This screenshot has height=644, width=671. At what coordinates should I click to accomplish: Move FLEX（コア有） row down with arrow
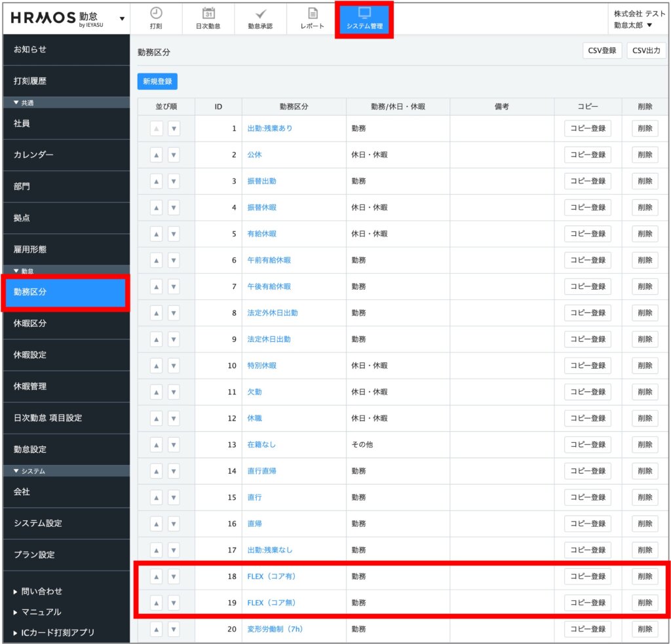pos(174,577)
